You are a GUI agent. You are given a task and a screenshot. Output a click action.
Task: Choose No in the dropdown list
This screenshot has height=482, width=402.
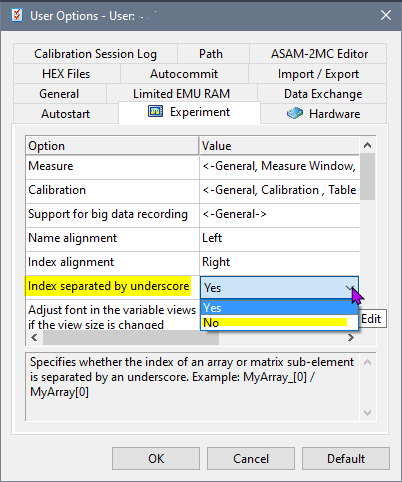point(279,323)
